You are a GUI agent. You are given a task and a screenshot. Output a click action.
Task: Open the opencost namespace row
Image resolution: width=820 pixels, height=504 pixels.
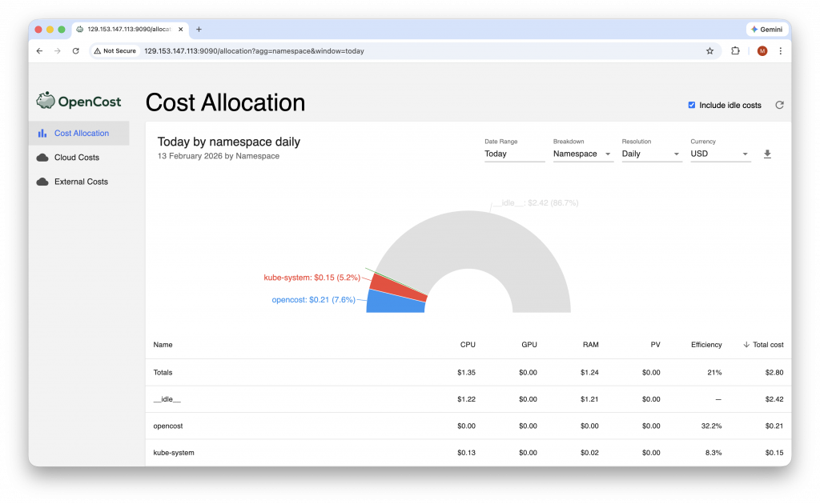(468, 426)
